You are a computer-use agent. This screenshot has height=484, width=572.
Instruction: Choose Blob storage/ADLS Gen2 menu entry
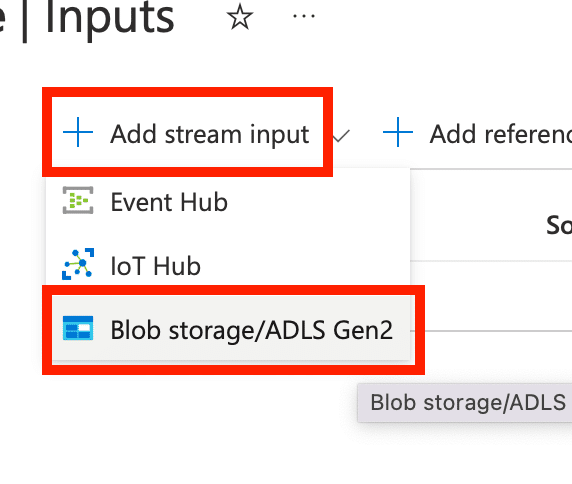coord(231,328)
